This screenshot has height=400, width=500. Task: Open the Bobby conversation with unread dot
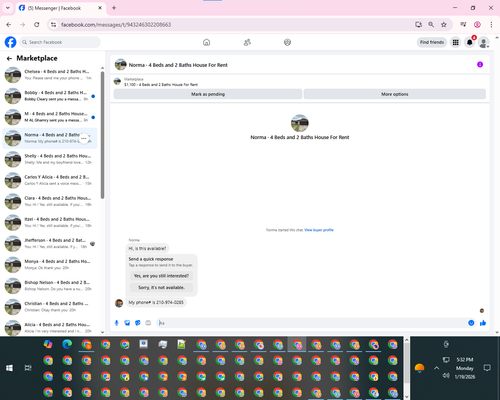click(50, 96)
